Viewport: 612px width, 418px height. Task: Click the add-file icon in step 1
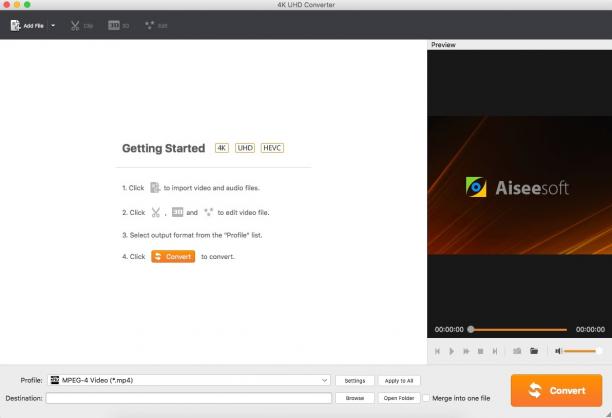coord(155,188)
